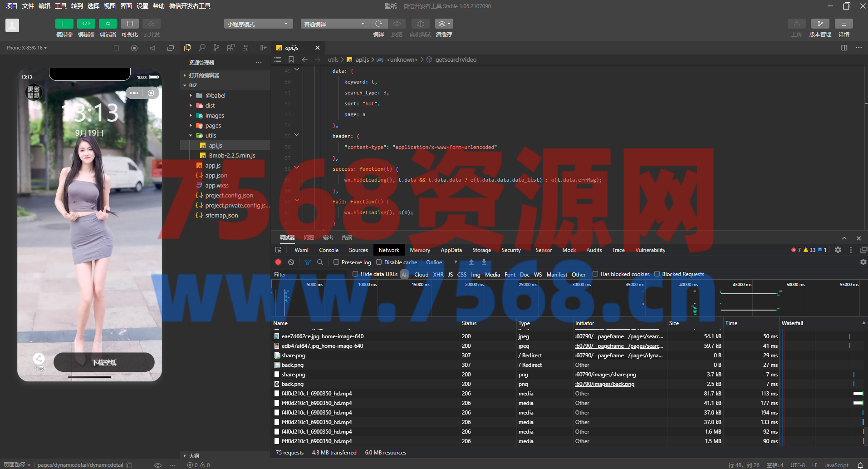Screen dimensions: 868x469
Task: Check the Hide data URLs option
Action: 355,274
